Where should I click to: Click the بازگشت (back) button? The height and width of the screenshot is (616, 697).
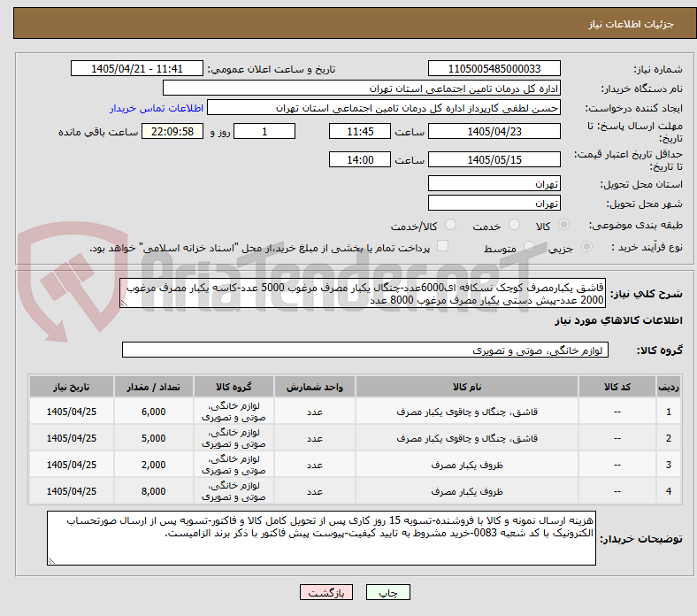pyautogui.click(x=326, y=592)
